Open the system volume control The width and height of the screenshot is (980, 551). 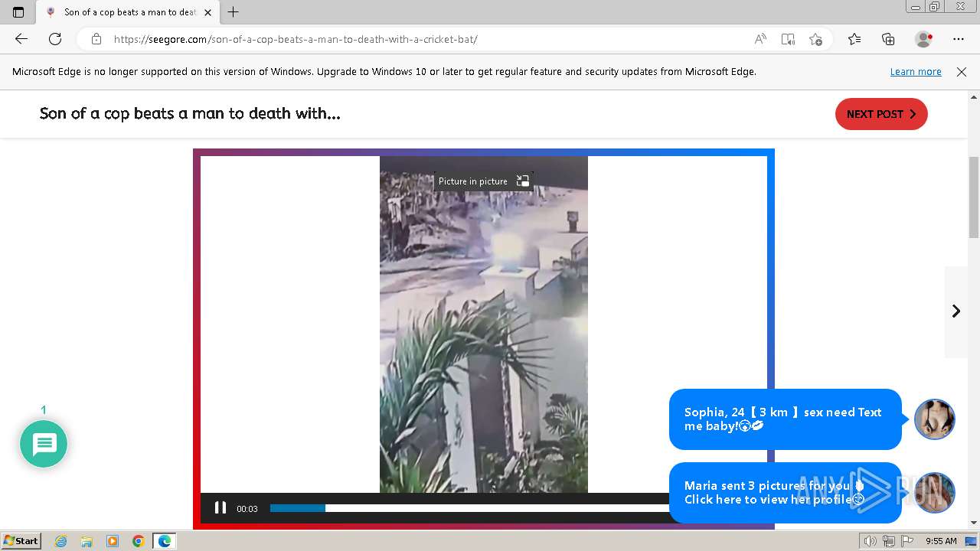click(871, 541)
